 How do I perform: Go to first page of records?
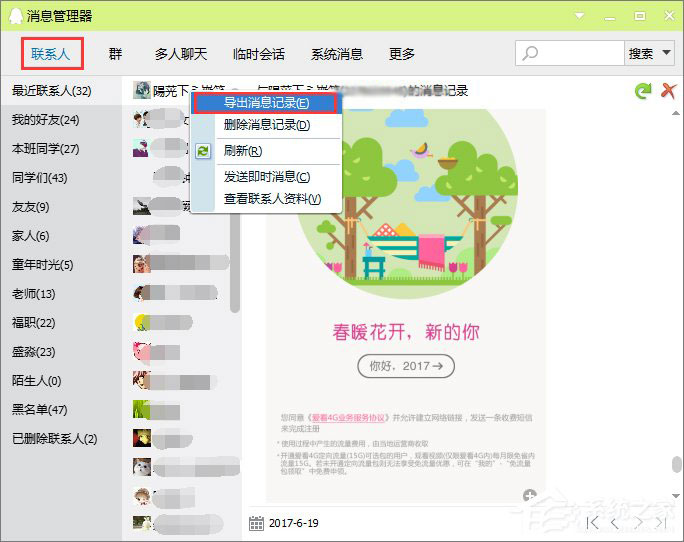pyautogui.click(x=592, y=523)
